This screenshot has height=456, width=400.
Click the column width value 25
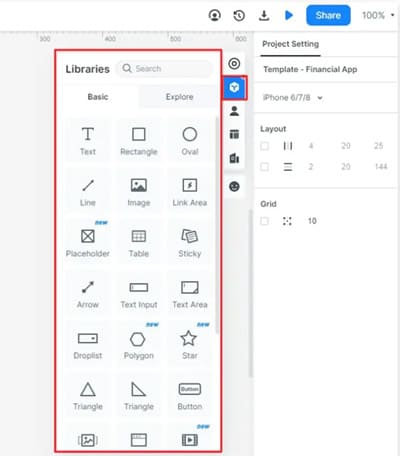click(379, 146)
